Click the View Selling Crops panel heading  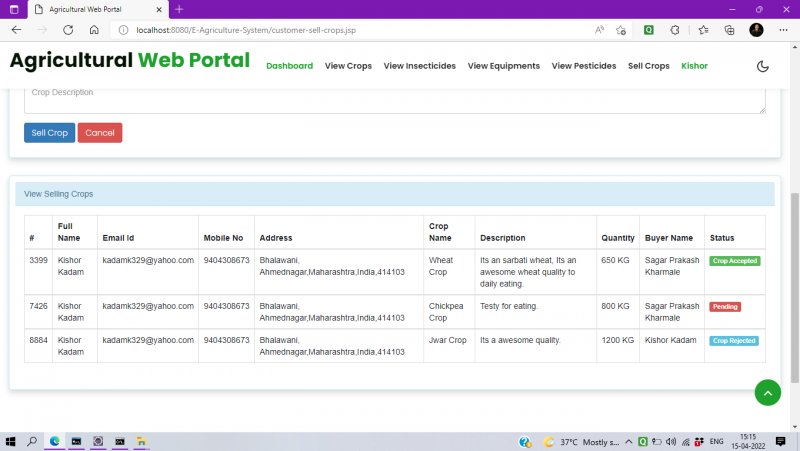point(395,194)
